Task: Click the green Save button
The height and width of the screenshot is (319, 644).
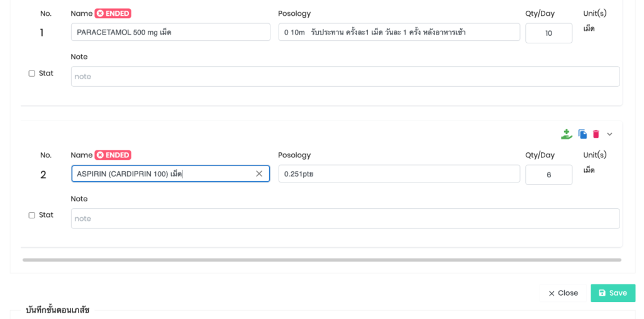Action: (x=613, y=293)
